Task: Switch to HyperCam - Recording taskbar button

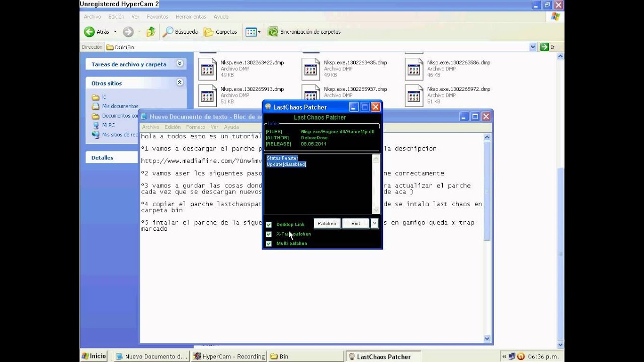Action: pos(229,356)
